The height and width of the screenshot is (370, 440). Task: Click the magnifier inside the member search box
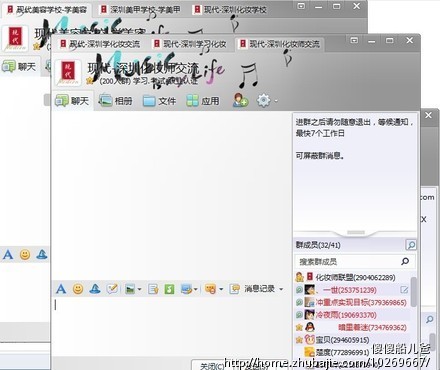(405, 262)
